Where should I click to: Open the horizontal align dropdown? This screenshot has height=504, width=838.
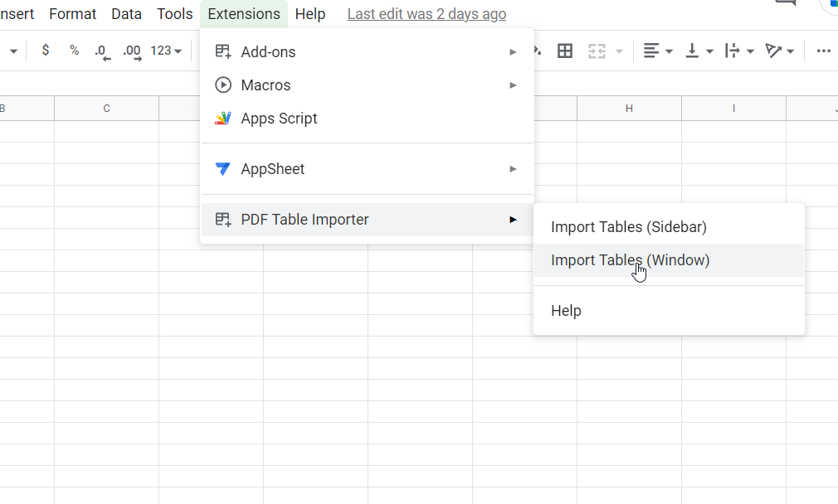pos(658,51)
